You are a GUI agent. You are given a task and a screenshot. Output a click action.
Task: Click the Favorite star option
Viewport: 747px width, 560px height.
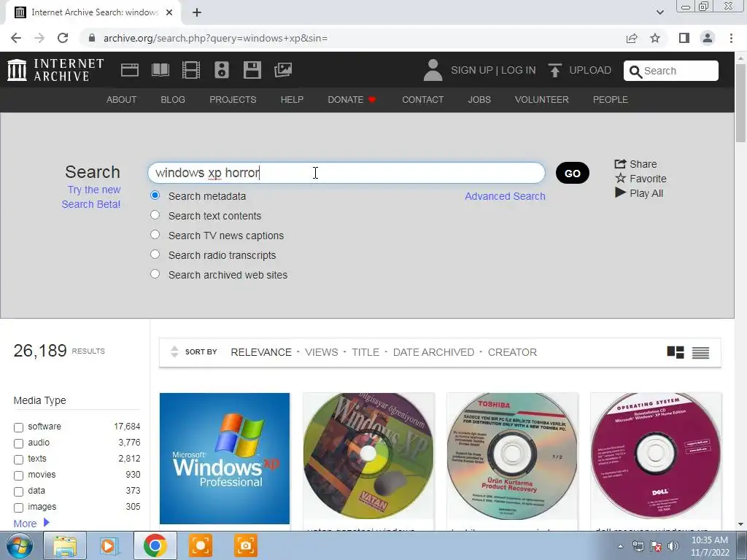tap(640, 179)
